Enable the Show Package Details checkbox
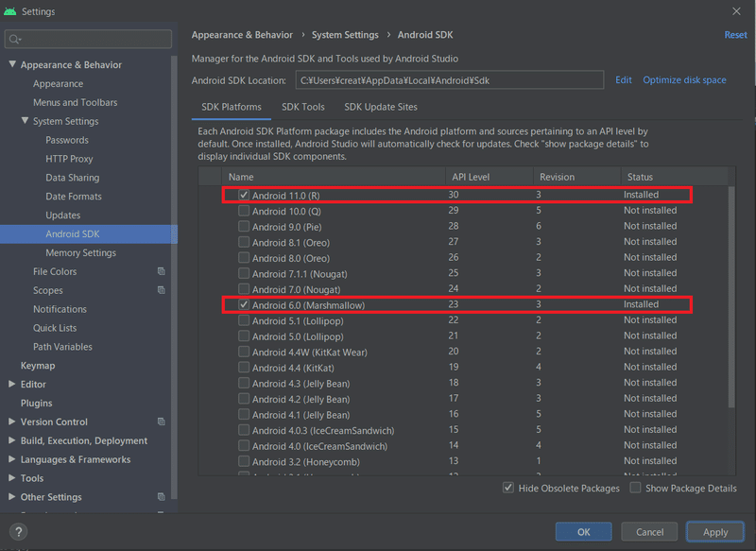756x551 pixels. tap(636, 489)
